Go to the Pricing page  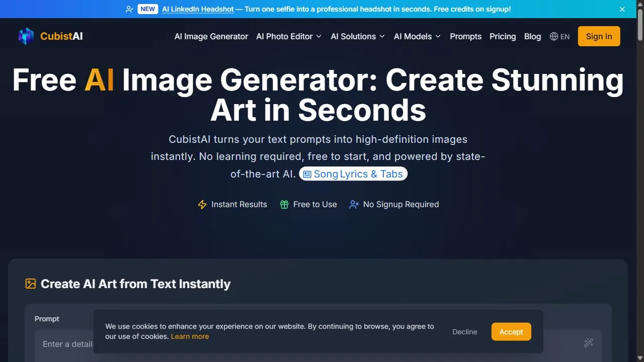point(503,36)
